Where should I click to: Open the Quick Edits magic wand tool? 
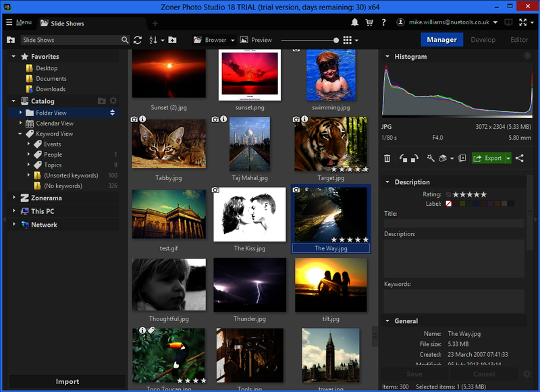(x=430, y=159)
